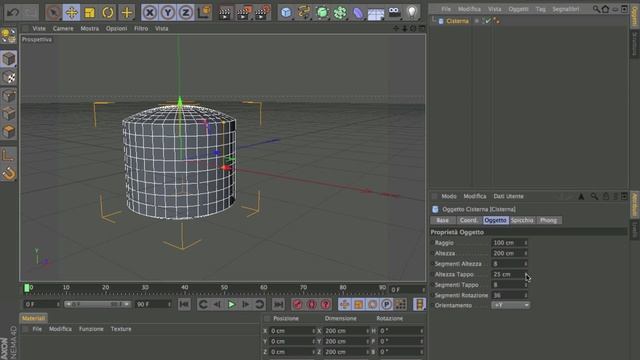Click the record keyframe button
The height and width of the screenshot is (360, 640).
tap(298, 304)
